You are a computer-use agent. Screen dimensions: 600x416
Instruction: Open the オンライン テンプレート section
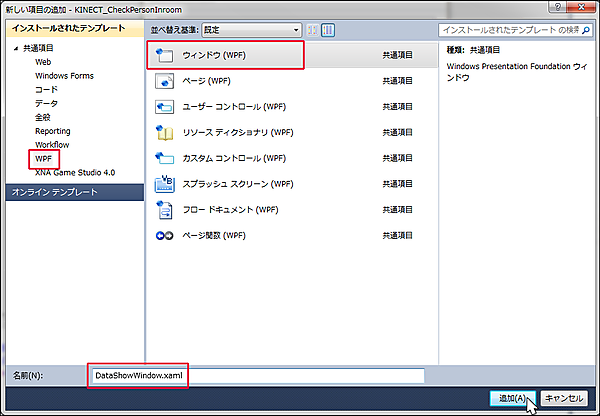(x=75, y=192)
